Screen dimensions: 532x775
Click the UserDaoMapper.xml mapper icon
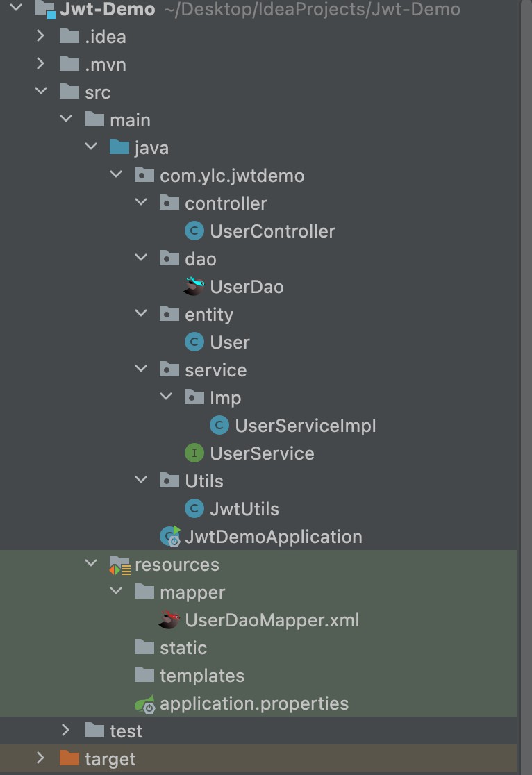pos(169,620)
